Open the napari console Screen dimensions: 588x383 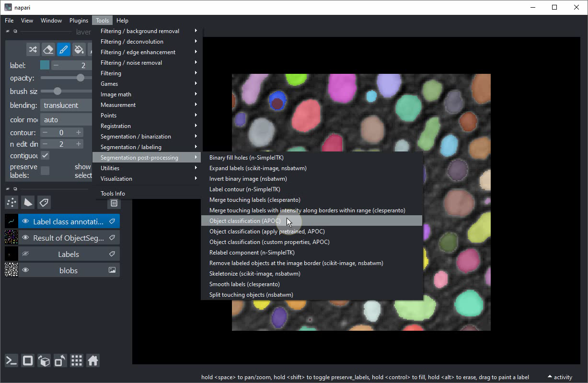[12, 360]
